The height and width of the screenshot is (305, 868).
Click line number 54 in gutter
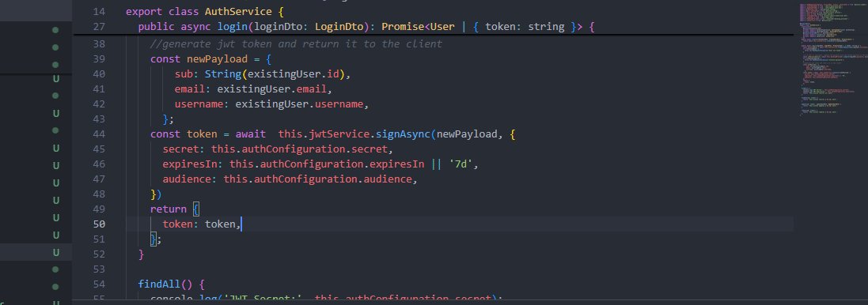click(99, 284)
